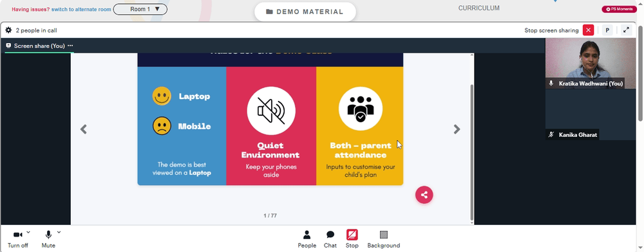The height and width of the screenshot is (252, 644).
Task: Click the P button in call header
Action: pos(607,30)
